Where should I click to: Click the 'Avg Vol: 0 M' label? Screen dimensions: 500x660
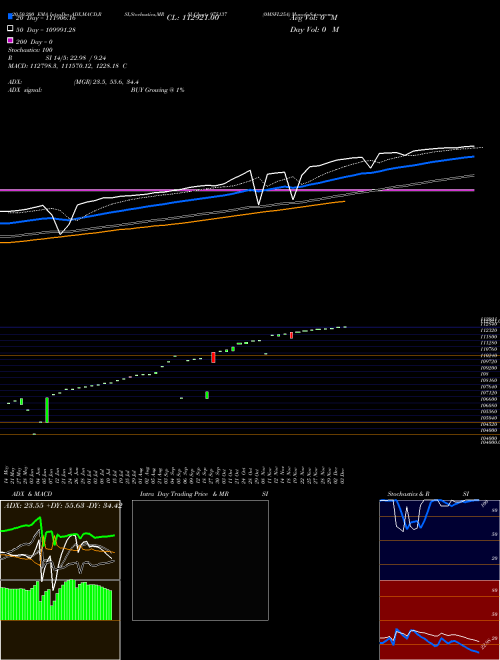tap(314, 18)
